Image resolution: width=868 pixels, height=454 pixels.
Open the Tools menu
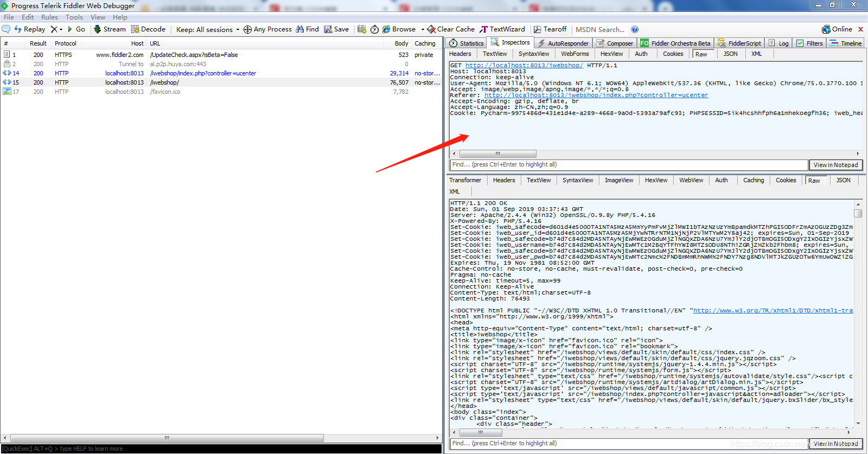(x=74, y=17)
